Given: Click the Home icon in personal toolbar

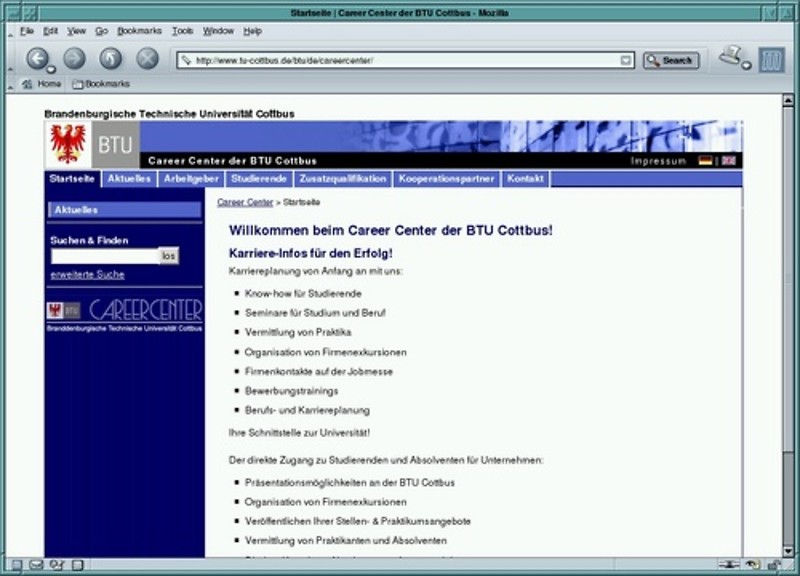Looking at the screenshot, I should pyautogui.click(x=27, y=84).
